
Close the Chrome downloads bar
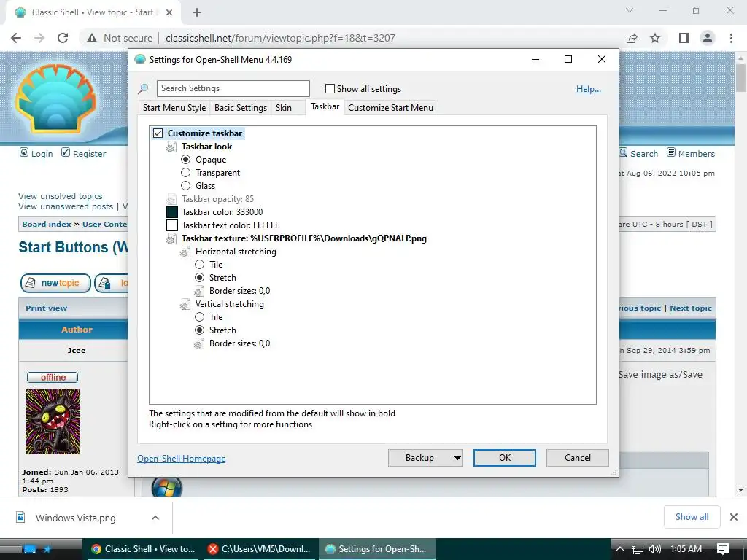click(734, 517)
